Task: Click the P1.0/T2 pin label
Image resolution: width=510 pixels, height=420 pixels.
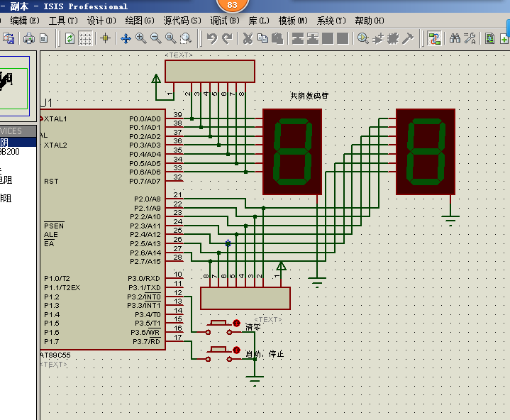Action: point(57,279)
